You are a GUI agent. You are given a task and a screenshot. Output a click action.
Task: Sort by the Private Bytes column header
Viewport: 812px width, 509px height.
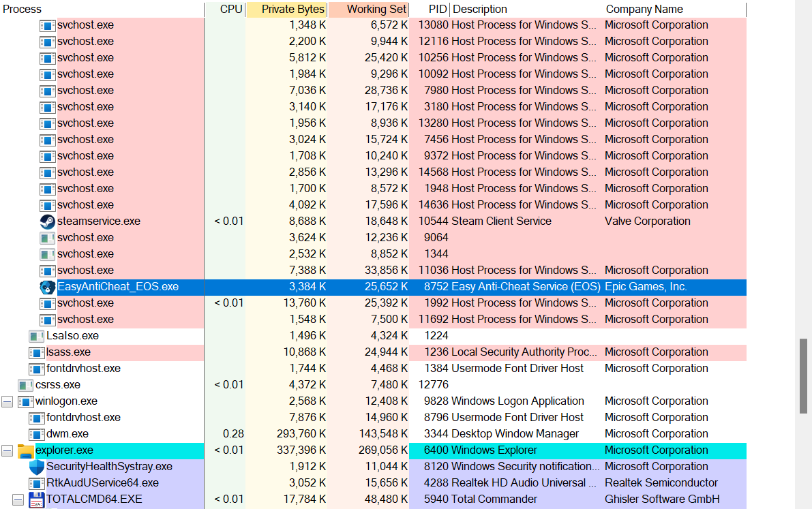(286, 10)
